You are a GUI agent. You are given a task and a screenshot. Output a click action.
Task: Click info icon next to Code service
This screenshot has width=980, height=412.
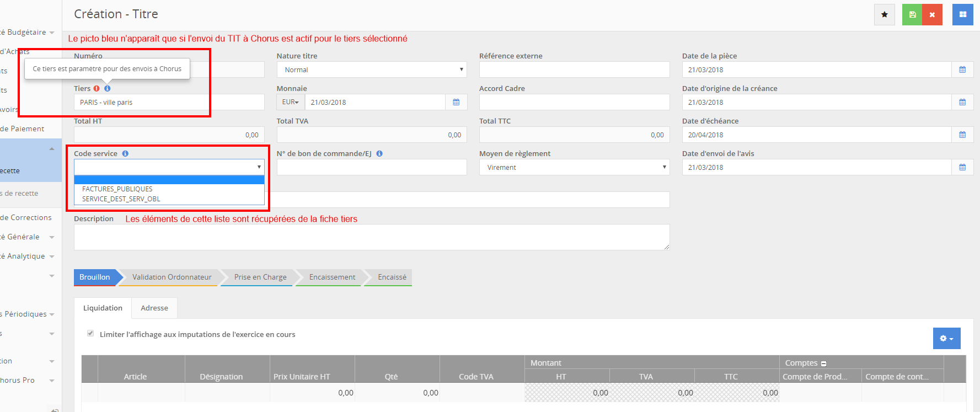(125, 154)
